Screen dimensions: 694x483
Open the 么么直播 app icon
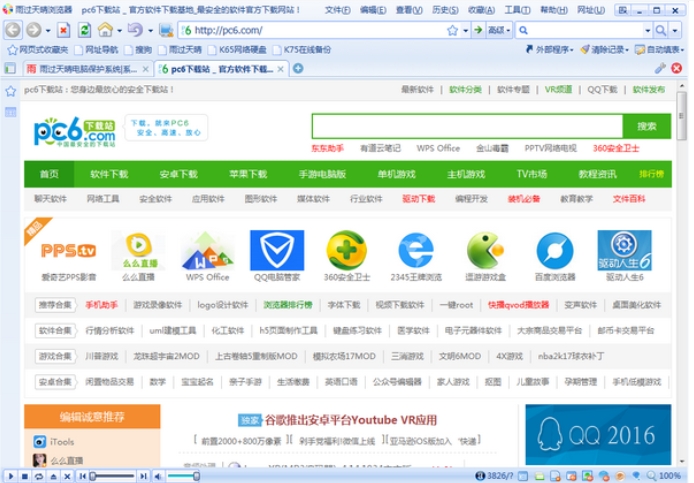[x=139, y=251]
